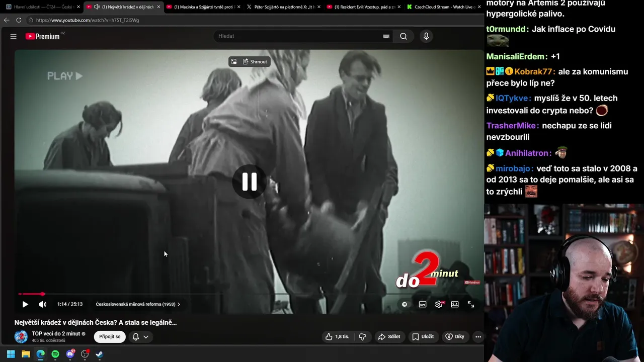
Task: Toggle the autoplay switch in the player
Action: [405, 304]
